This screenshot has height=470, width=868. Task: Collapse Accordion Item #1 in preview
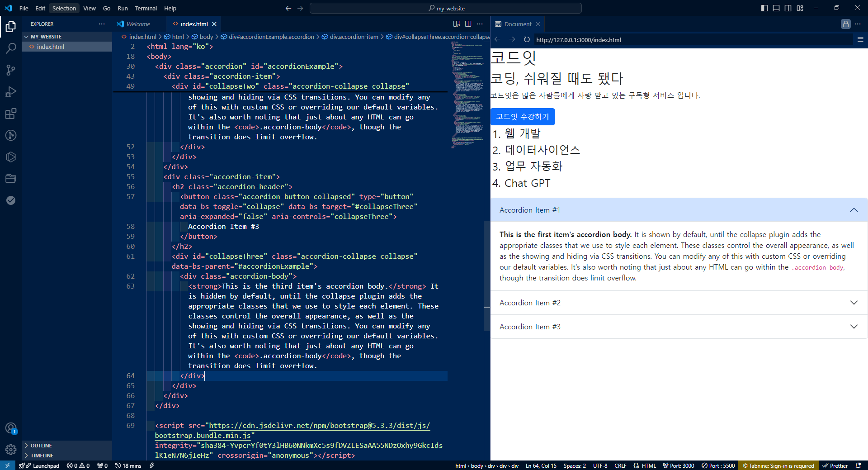[x=679, y=210]
